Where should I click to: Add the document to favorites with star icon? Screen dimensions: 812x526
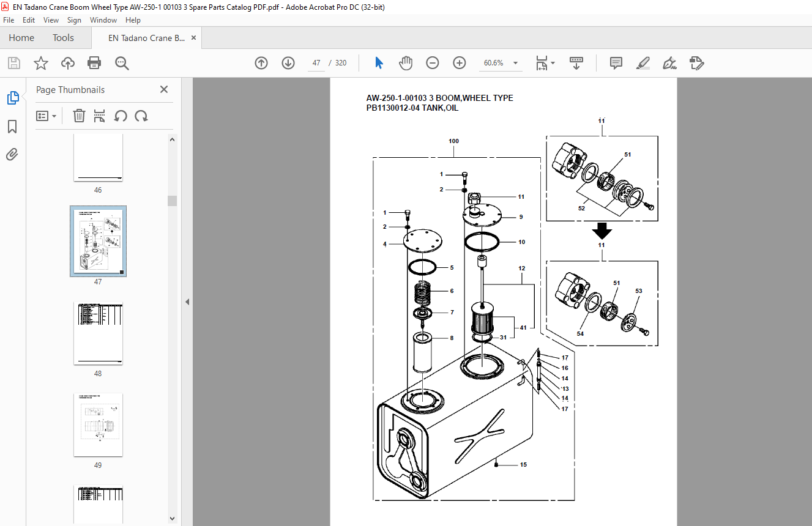(41, 63)
